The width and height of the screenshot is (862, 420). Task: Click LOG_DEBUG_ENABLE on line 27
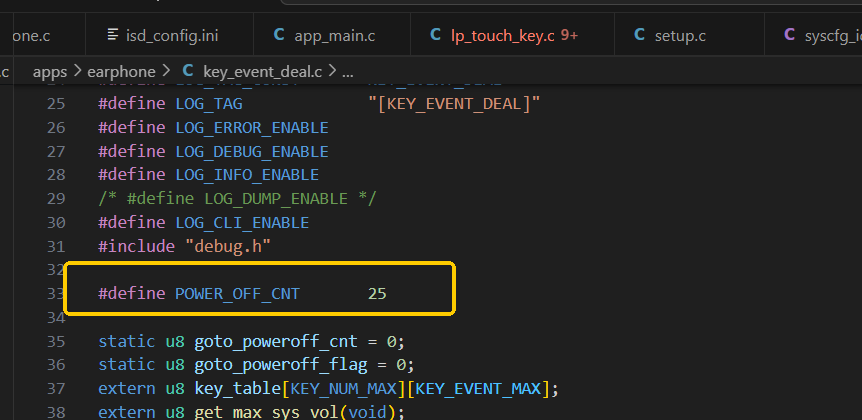(252, 151)
